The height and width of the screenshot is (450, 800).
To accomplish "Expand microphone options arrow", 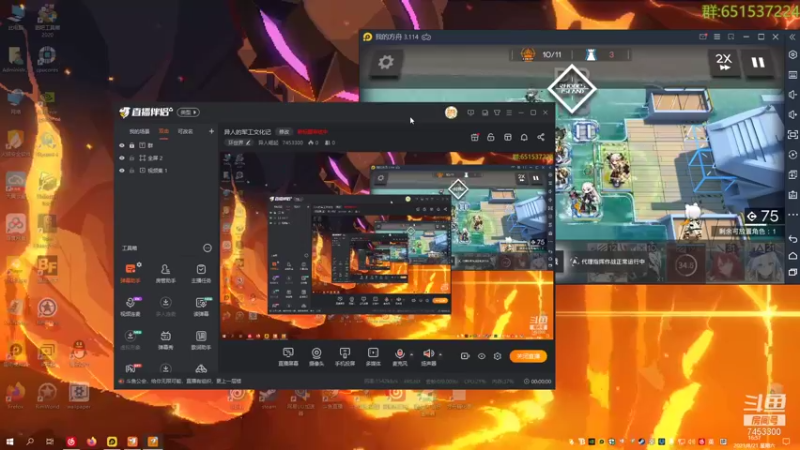I will coord(412,354).
